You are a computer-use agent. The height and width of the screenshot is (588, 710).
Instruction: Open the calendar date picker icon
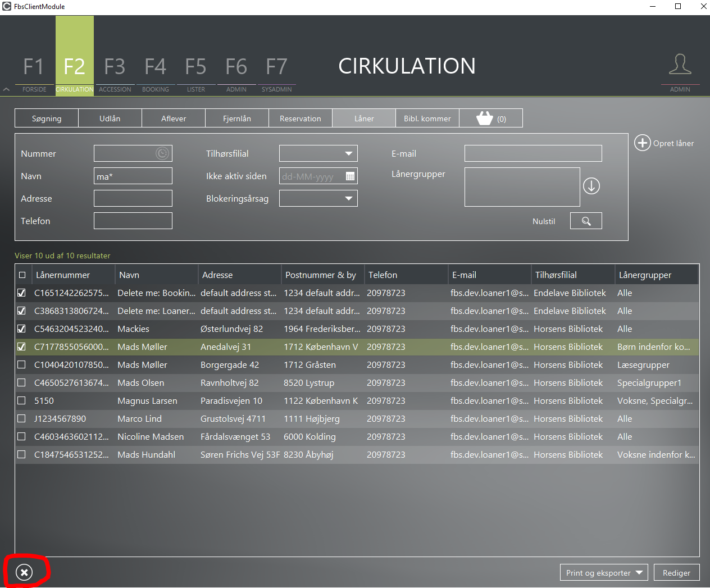[x=350, y=176]
